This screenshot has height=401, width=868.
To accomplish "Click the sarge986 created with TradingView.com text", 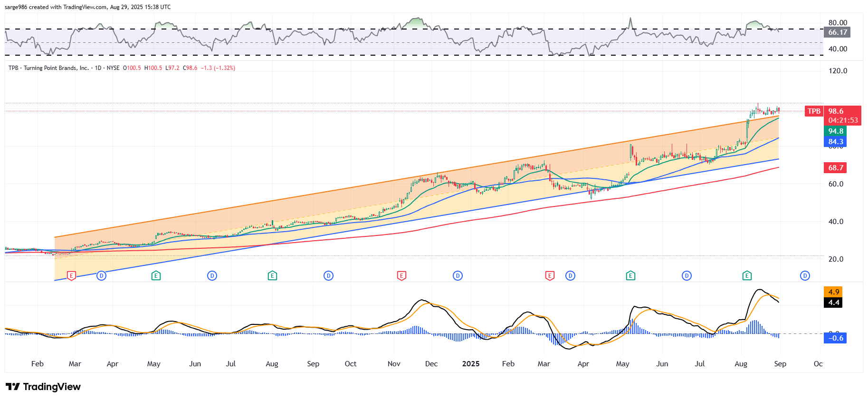I will (x=87, y=7).
